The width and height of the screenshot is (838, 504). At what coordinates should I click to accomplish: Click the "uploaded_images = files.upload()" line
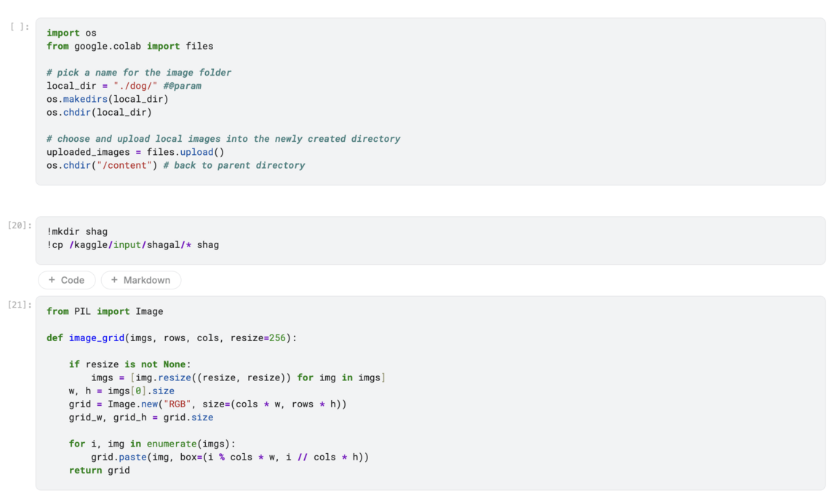pyautogui.click(x=135, y=152)
